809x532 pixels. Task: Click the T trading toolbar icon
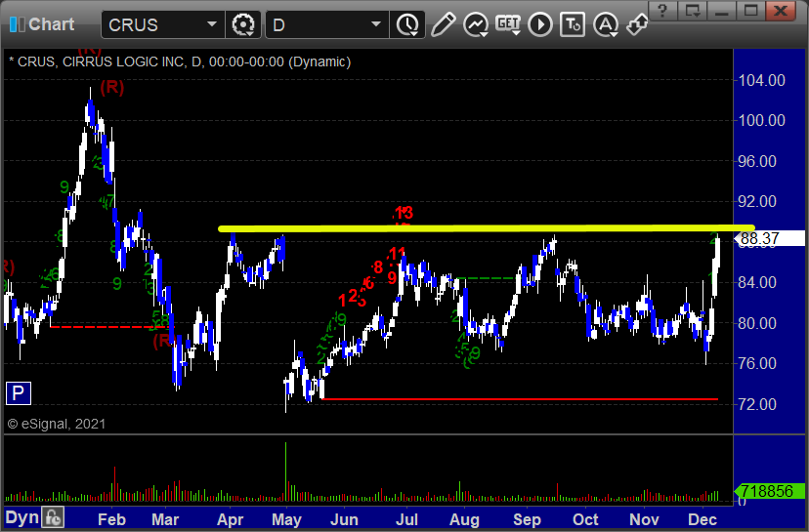pos(573,24)
